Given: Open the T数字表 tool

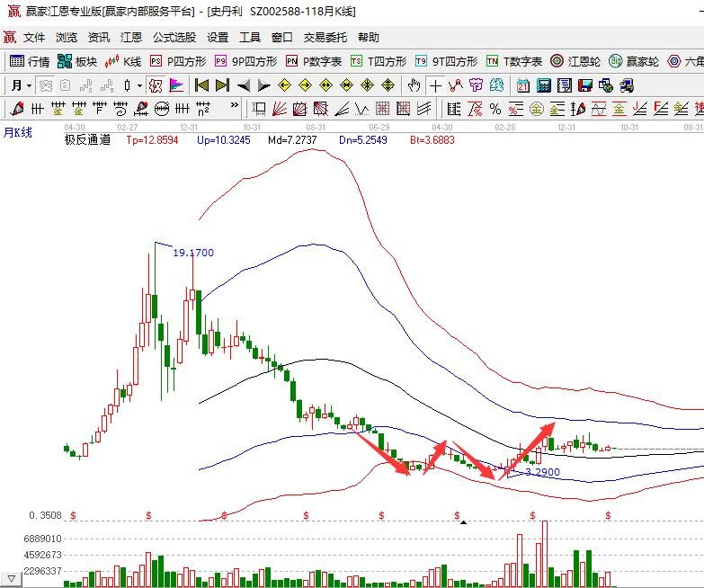Looking at the screenshot, I should pyautogui.click(x=514, y=61).
